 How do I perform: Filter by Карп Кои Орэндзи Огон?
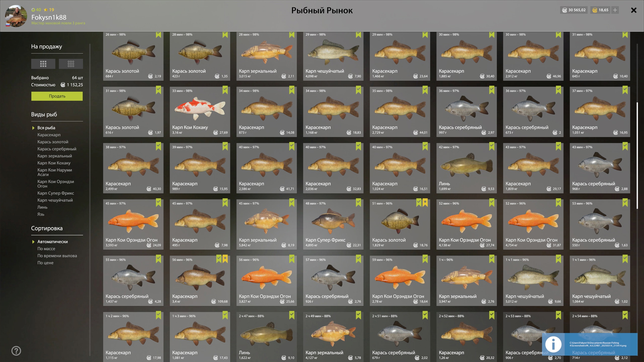point(56,184)
